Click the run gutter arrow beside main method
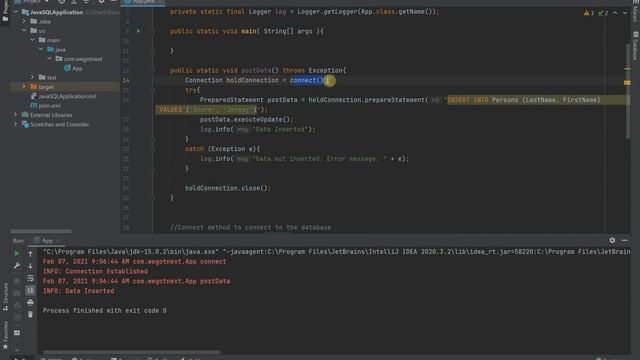Screen dimensions: 640x360 pyautogui.click(x=138, y=31)
